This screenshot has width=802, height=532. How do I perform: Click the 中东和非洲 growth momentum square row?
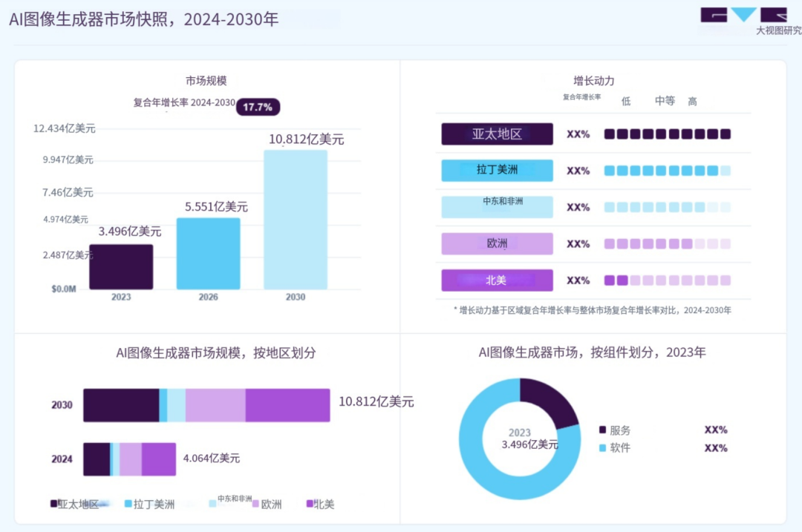coord(668,207)
